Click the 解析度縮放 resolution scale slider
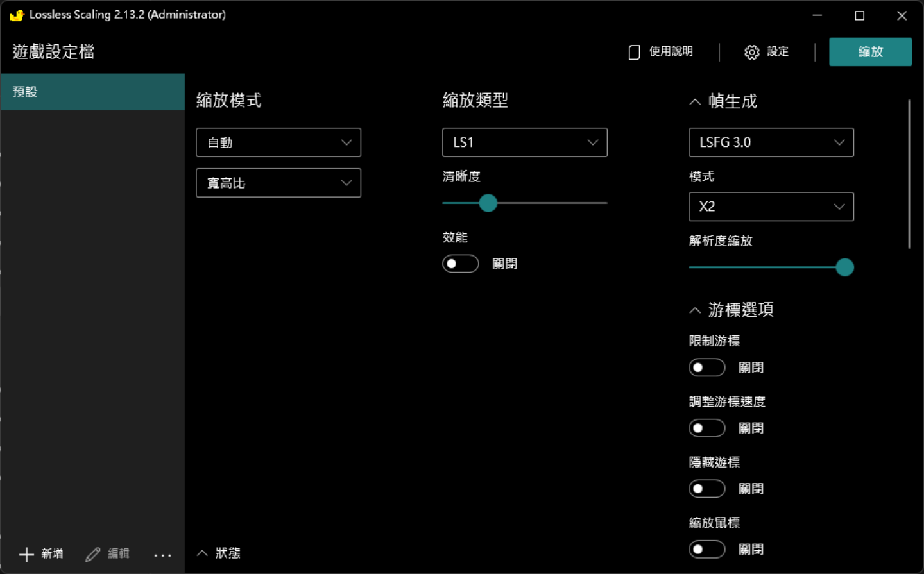This screenshot has width=924, height=574. pos(771,267)
